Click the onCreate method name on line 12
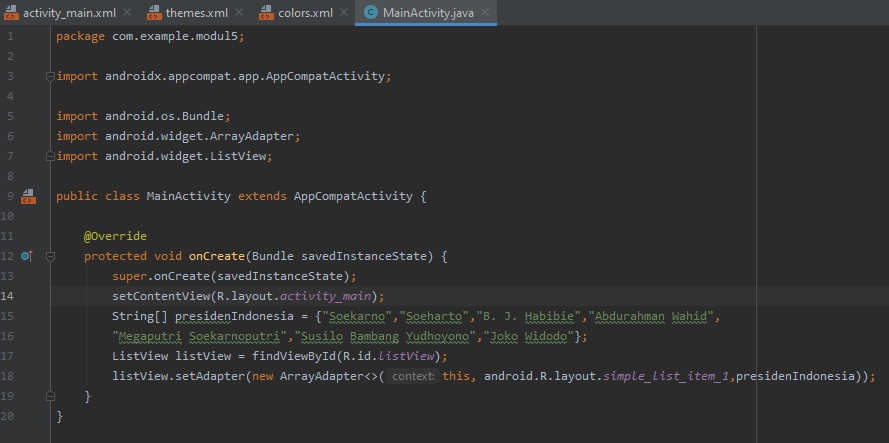 point(217,256)
